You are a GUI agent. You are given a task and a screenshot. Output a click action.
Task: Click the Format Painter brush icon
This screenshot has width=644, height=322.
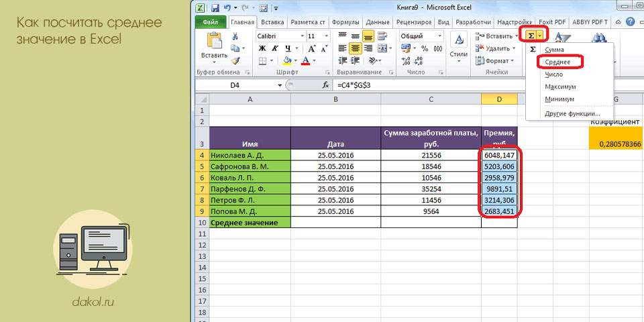pos(235,61)
